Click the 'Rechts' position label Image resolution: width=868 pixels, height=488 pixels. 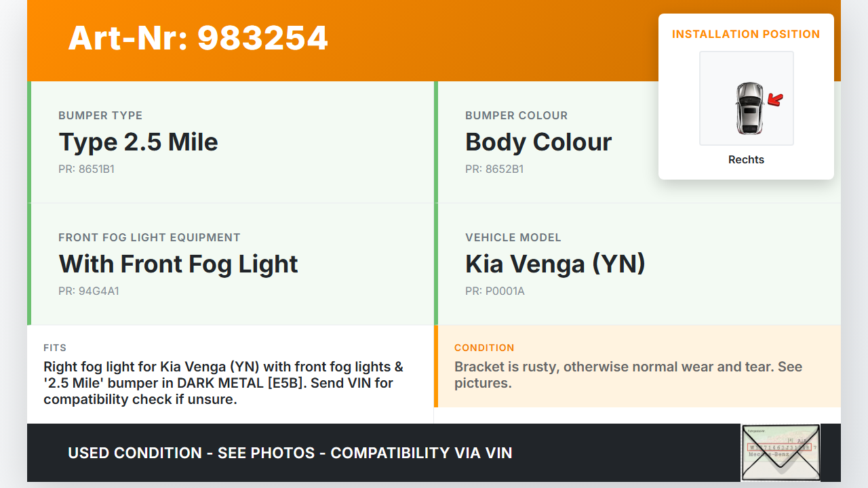pyautogui.click(x=746, y=160)
